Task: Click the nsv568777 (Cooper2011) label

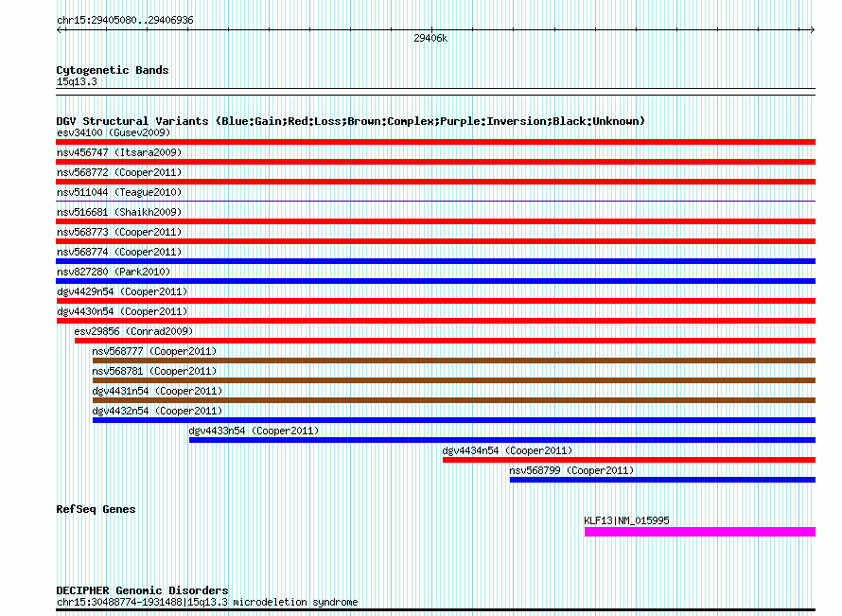Action: click(154, 351)
